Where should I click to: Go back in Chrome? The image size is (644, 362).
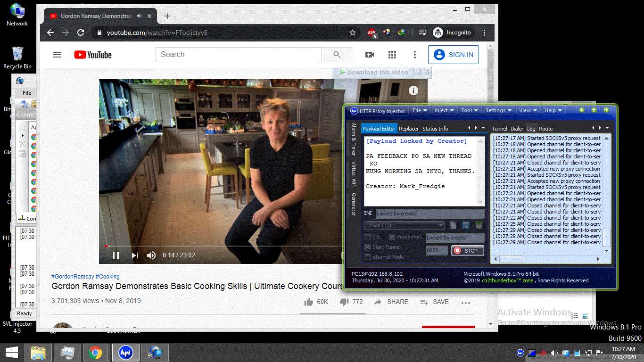50,33
